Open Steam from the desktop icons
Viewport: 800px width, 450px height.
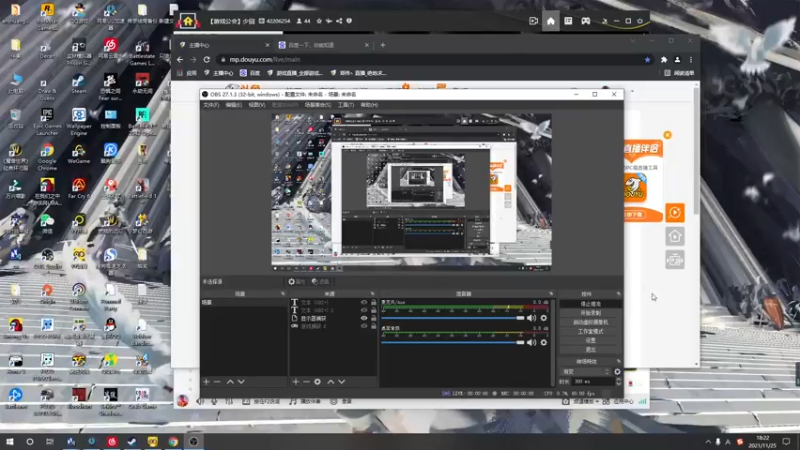click(x=79, y=84)
